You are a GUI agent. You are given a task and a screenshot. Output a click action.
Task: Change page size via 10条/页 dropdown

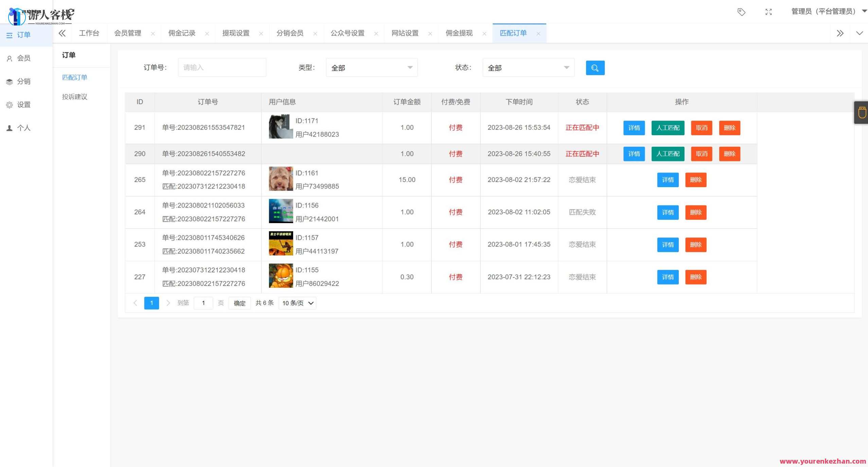[x=296, y=303]
